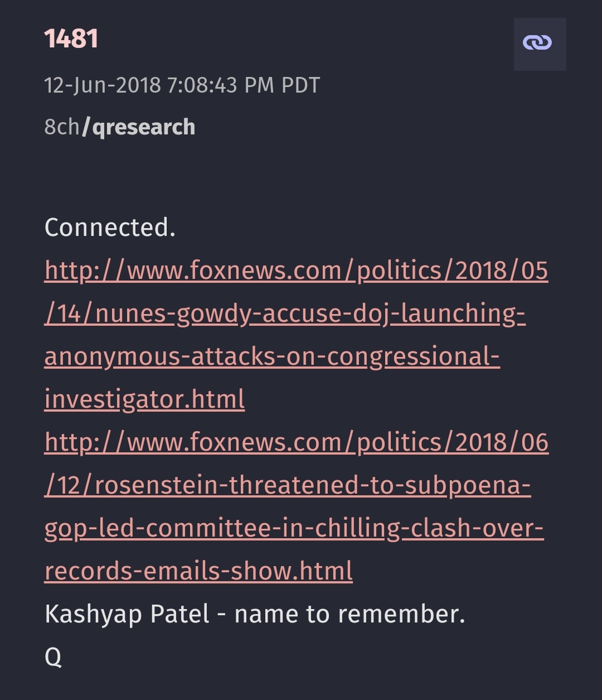This screenshot has height=700, width=602.
Task: Open the /qresearch board name
Action: (x=138, y=127)
